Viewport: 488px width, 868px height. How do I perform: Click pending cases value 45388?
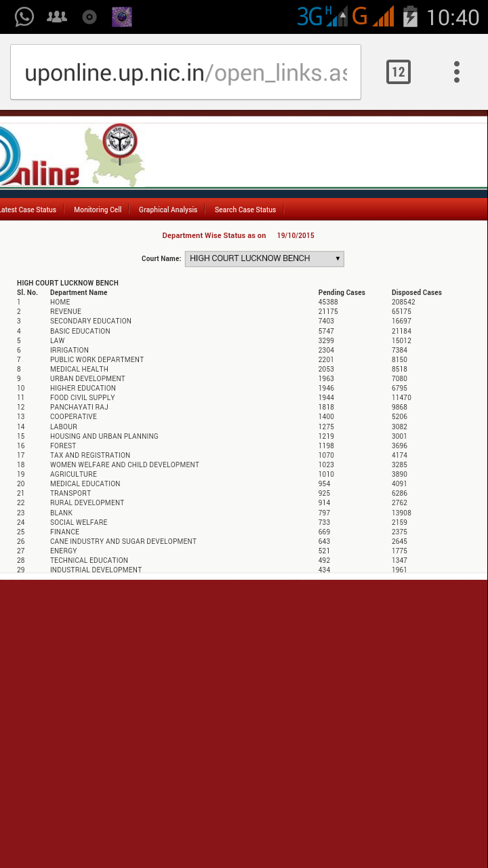point(328,302)
